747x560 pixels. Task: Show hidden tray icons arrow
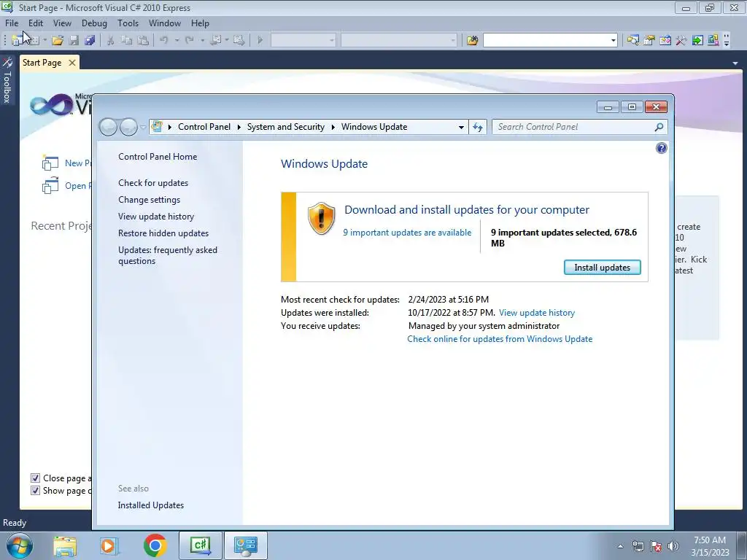click(x=620, y=546)
